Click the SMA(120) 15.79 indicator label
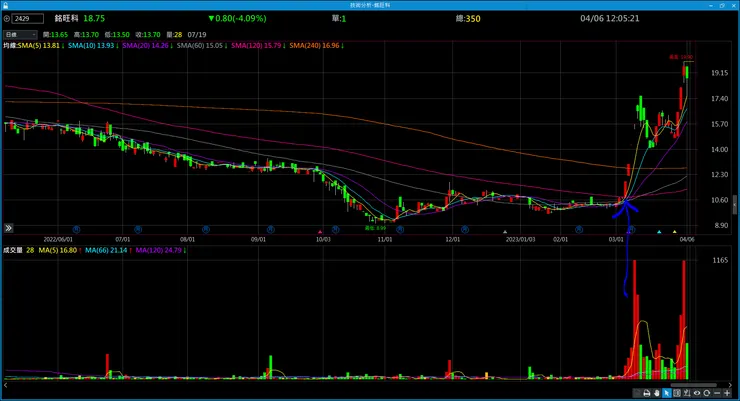The image size is (740, 401). tap(258, 46)
